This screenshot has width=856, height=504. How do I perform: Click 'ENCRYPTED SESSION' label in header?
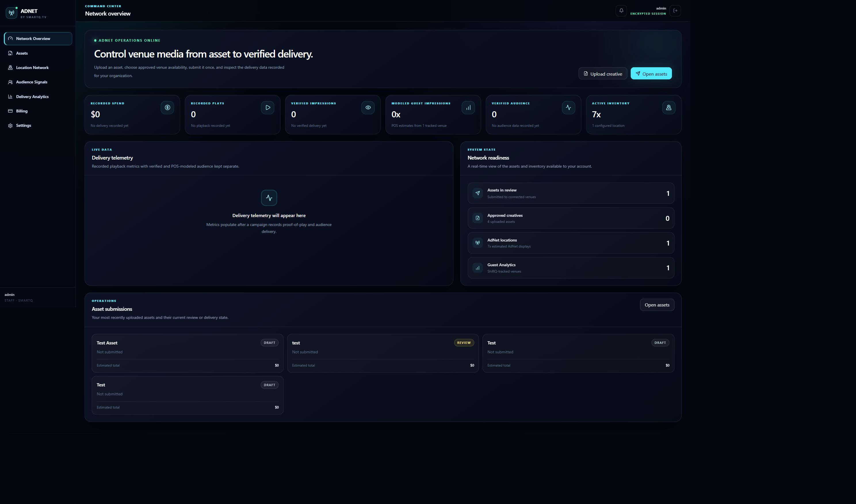tap(648, 14)
